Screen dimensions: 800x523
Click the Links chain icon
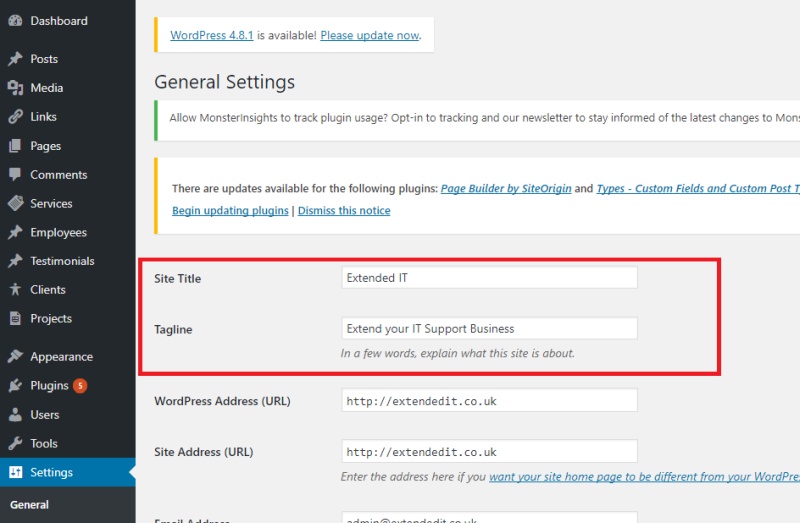(15, 117)
